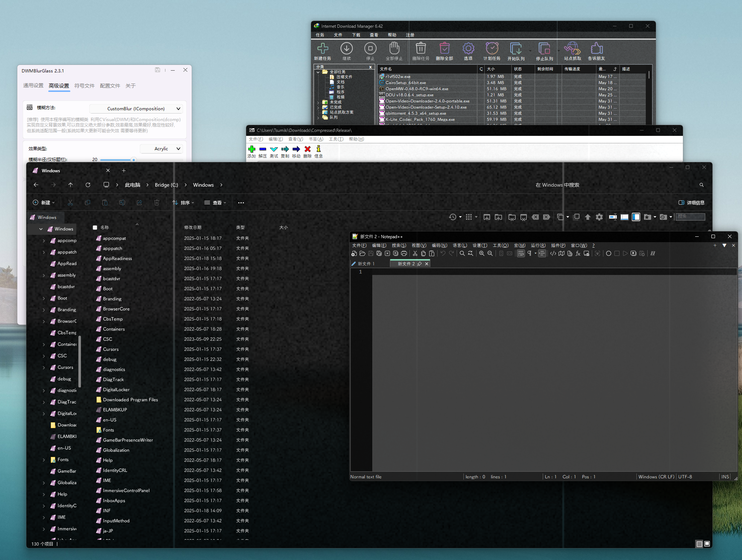Viewport: 742px width, 560px height.
Task: Open 插件(P) menu in Notepad++
Action: pyautogui.click(x=558, y=245)
